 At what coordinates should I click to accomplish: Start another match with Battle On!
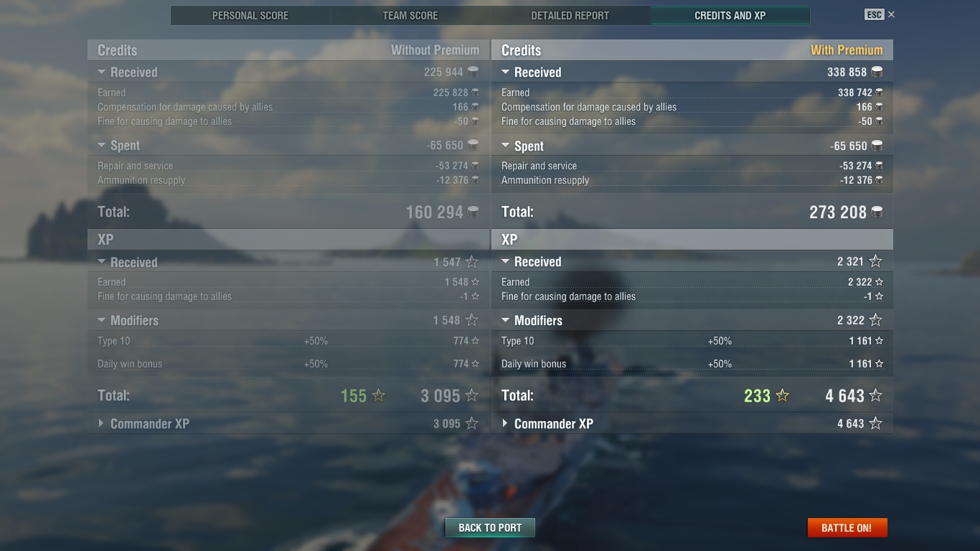(x=847, y=527)
